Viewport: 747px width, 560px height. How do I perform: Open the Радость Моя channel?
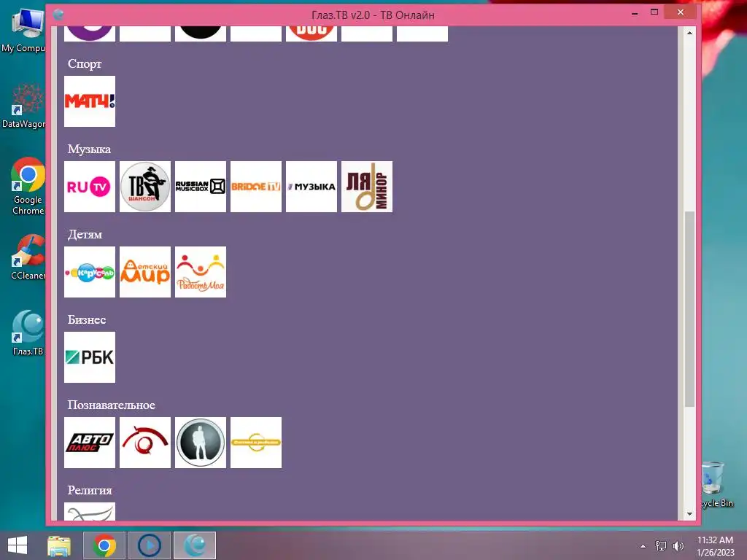click(201, 272)
